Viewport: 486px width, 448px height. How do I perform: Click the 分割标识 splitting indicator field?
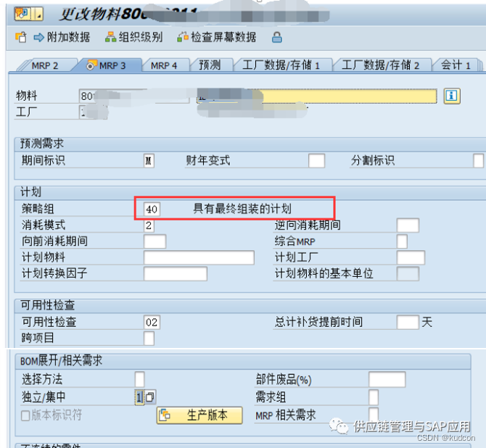tap(478, 161)
